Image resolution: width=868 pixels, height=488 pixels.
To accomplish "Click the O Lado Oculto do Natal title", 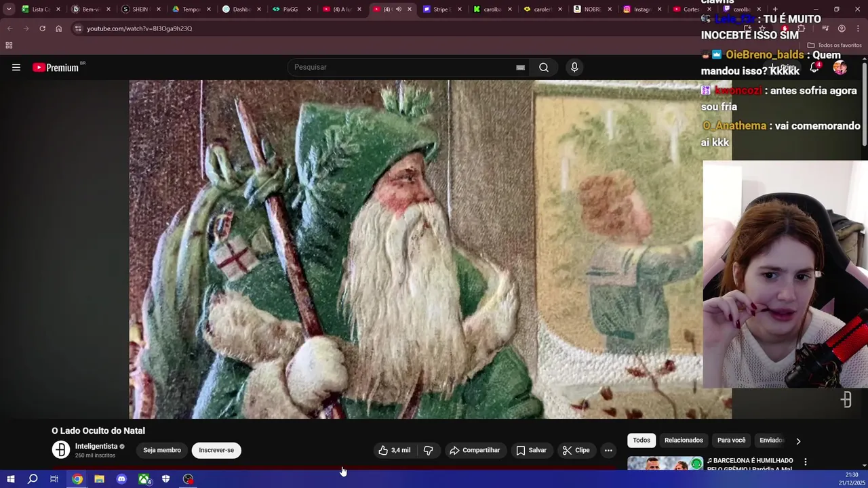I will pos(98,430).
